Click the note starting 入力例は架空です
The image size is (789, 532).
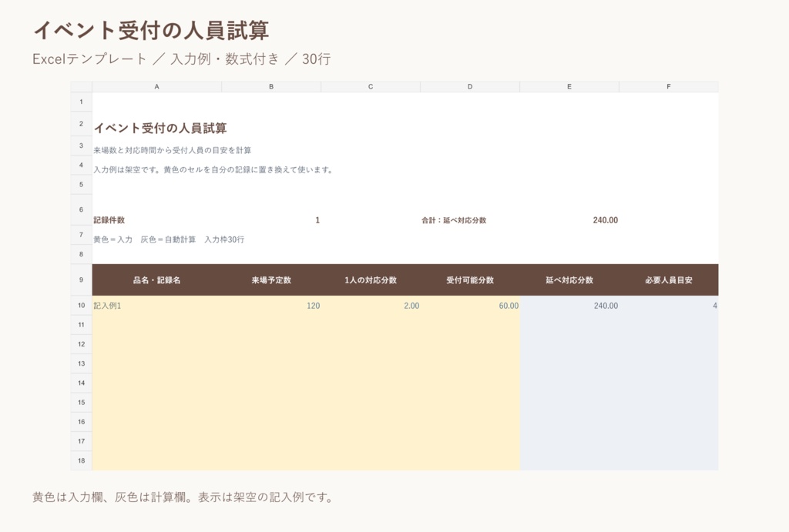(213, 170)
